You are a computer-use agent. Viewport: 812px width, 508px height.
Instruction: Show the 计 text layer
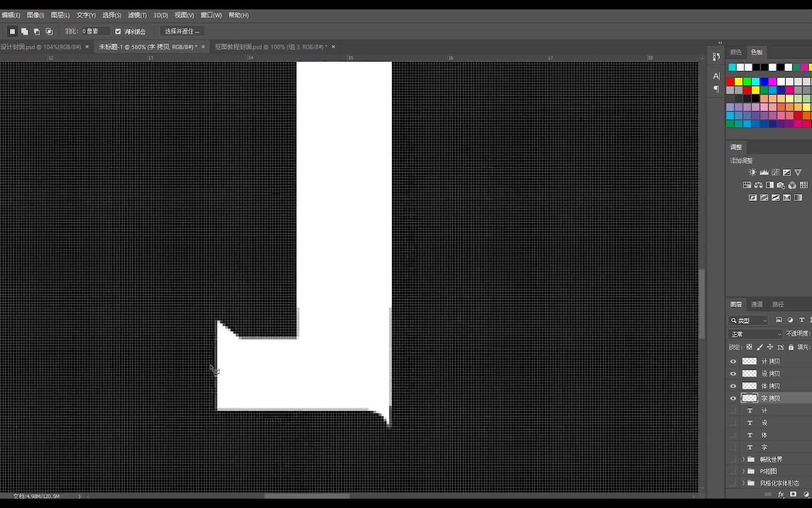pyautogui.click(x=733, y=411)
